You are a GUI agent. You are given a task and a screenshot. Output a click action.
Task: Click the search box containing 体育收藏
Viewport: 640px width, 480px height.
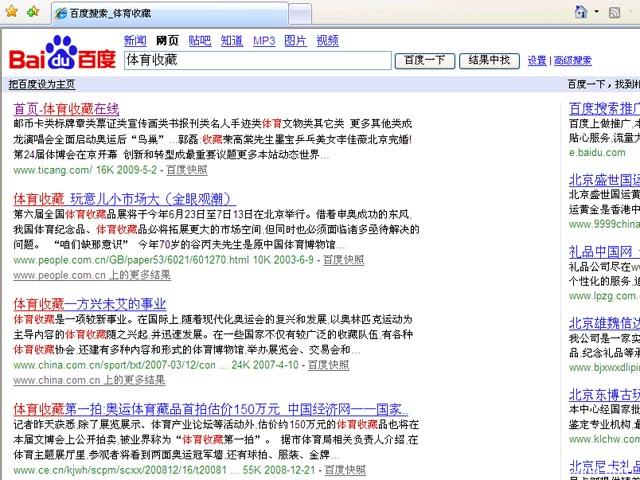tap(258, 60)
